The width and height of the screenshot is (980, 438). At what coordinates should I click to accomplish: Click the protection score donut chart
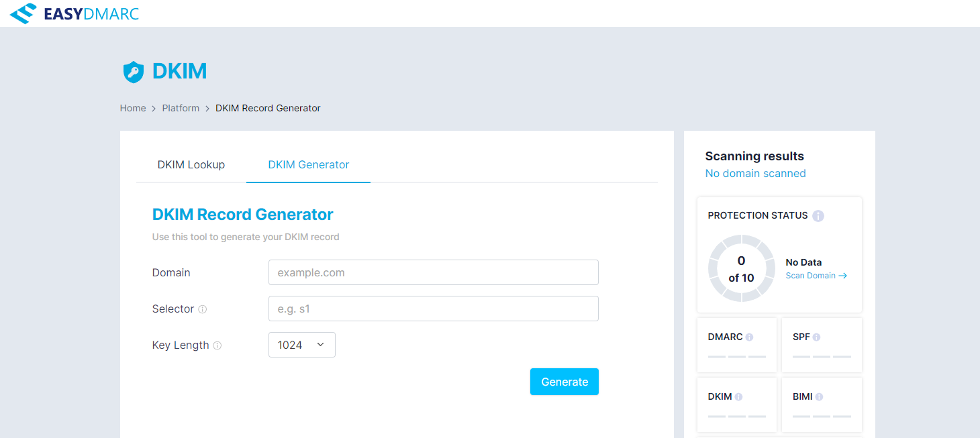[x=741, y=268]
